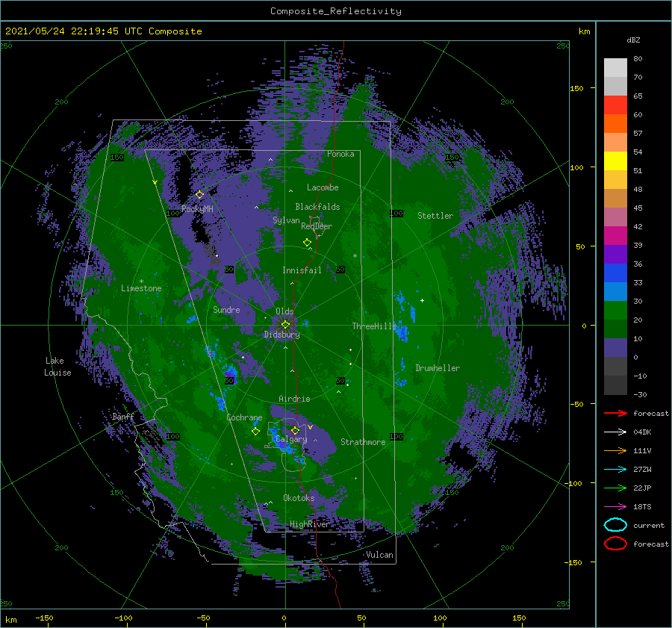Screen dimensions: 672x628
Task: Click the yellow diamond marker below RedDeer
Action: point(307,243)
